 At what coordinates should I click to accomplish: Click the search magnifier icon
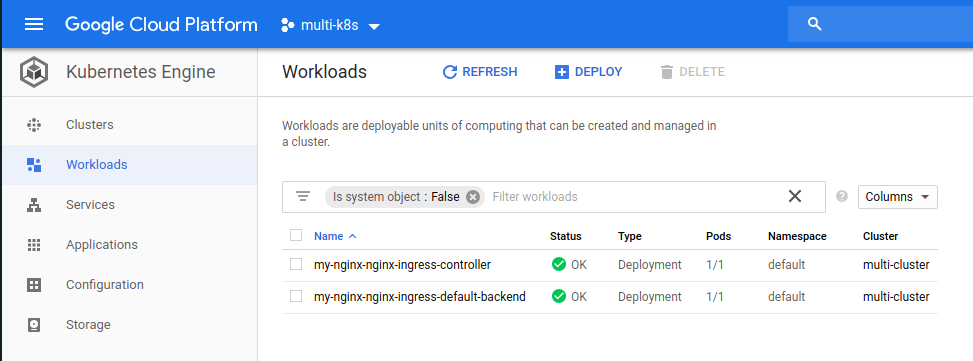pos(815,24)
